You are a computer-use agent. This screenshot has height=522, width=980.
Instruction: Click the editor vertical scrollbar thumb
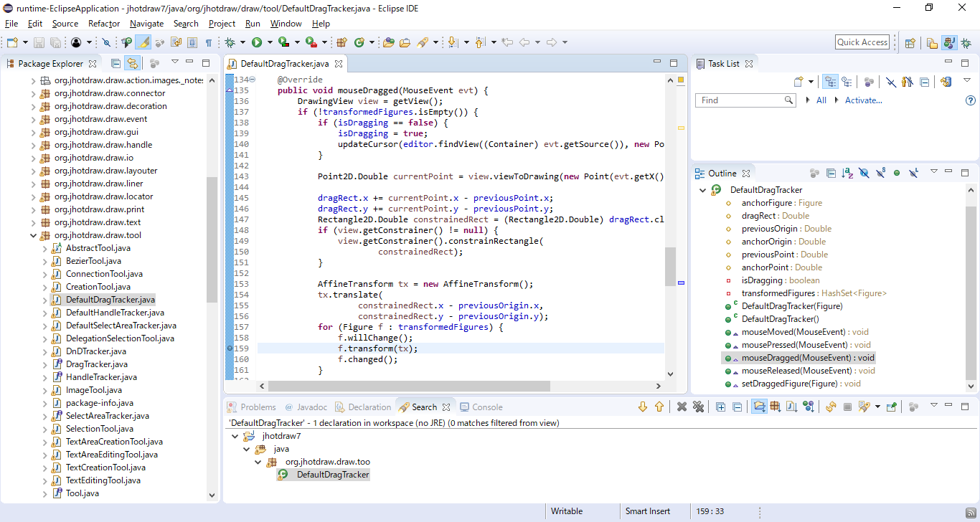pyautogui.click(x=670, y=266)
